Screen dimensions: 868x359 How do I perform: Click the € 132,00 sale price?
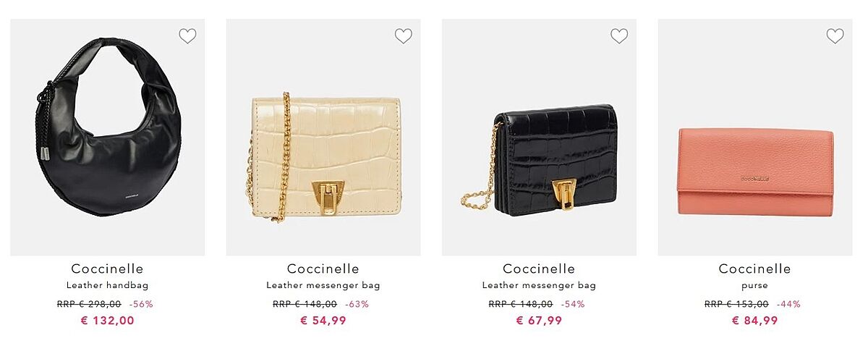[x=108, y=321]
